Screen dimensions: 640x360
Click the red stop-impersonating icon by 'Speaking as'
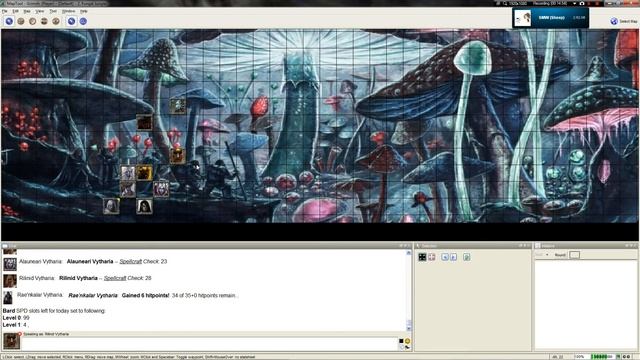tap(20, 334)
